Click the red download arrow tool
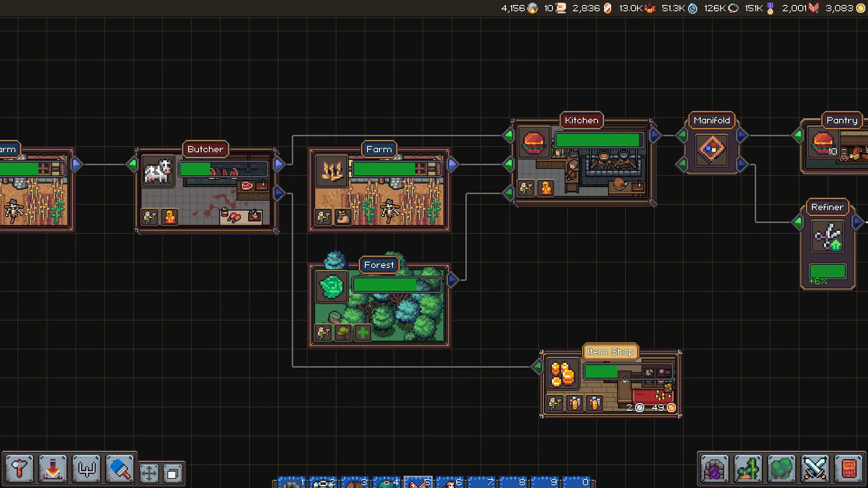This screenshot has width=868, height=488. [x=53, y=469]
